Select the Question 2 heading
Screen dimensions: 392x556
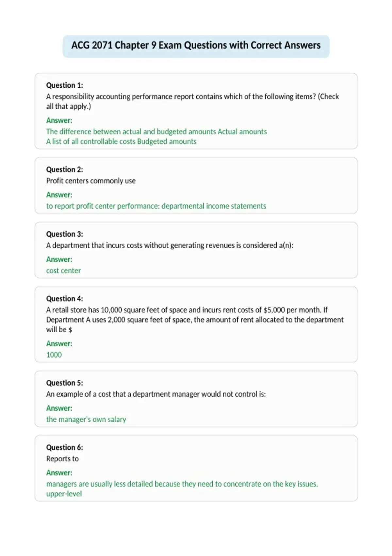pyautogui.click(x=65, y=169)
